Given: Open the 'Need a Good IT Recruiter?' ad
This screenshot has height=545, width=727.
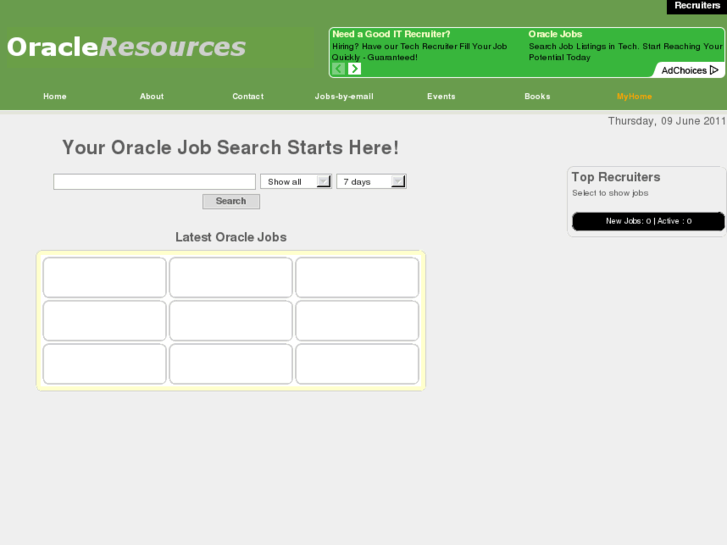Looking at the screenshot, I should pos(391,34).
